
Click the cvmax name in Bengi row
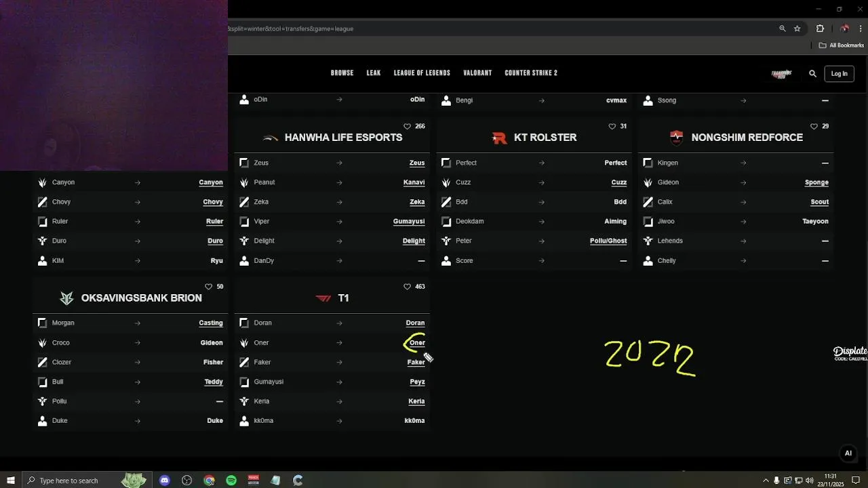[x=616, y=100]
